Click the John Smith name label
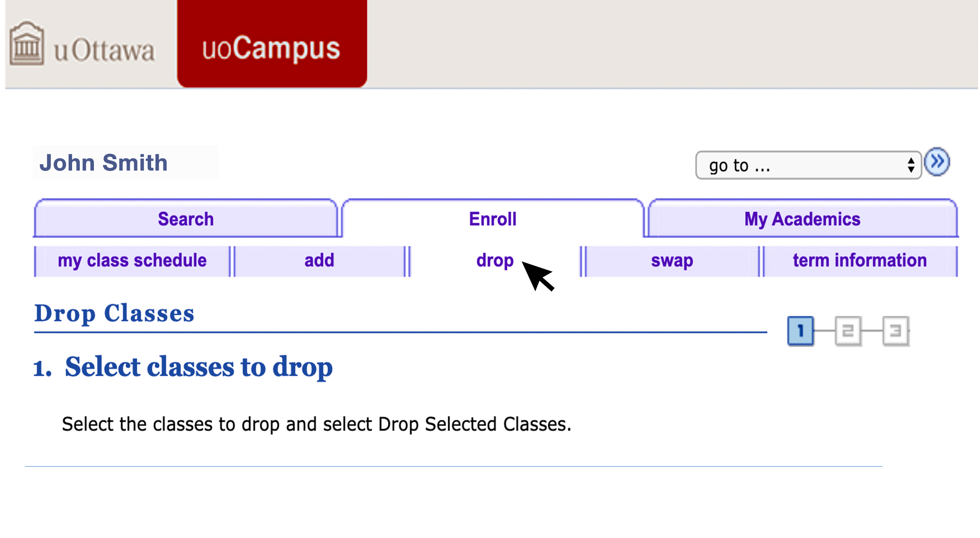The height and width of the screenshot is (538, 980). coord(103,163)
